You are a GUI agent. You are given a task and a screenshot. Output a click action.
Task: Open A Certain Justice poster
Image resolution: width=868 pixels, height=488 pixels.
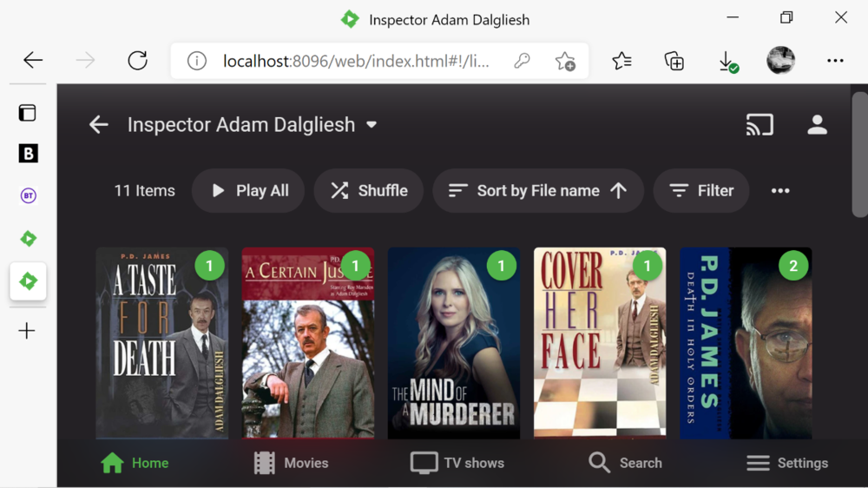[308, 344]
